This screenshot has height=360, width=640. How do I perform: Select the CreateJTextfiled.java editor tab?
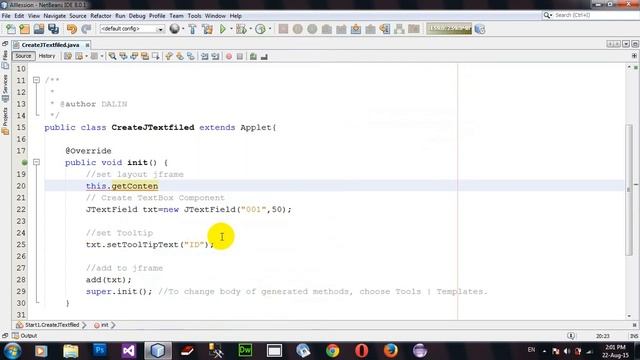point(50,45)
